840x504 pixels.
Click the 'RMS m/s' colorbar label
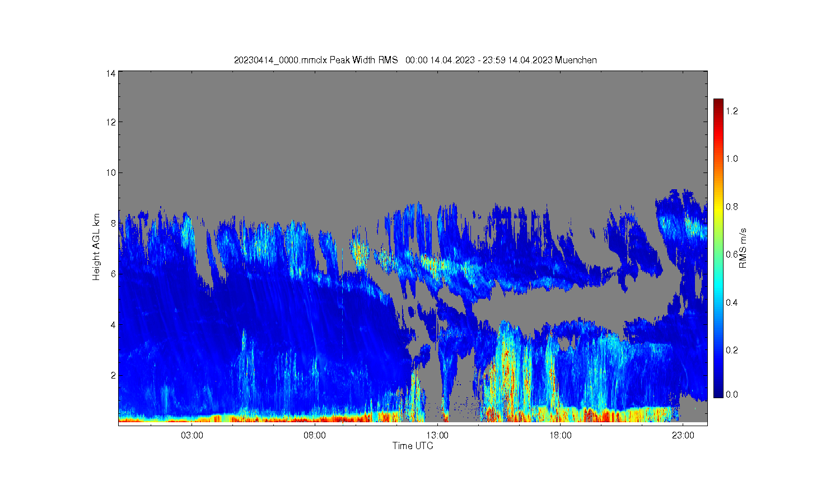[x=743, y=248]
